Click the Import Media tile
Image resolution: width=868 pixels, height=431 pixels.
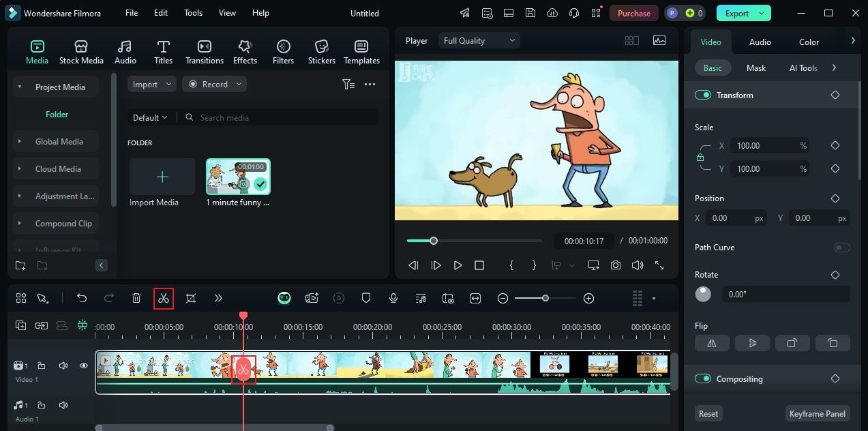click(162, 177)
